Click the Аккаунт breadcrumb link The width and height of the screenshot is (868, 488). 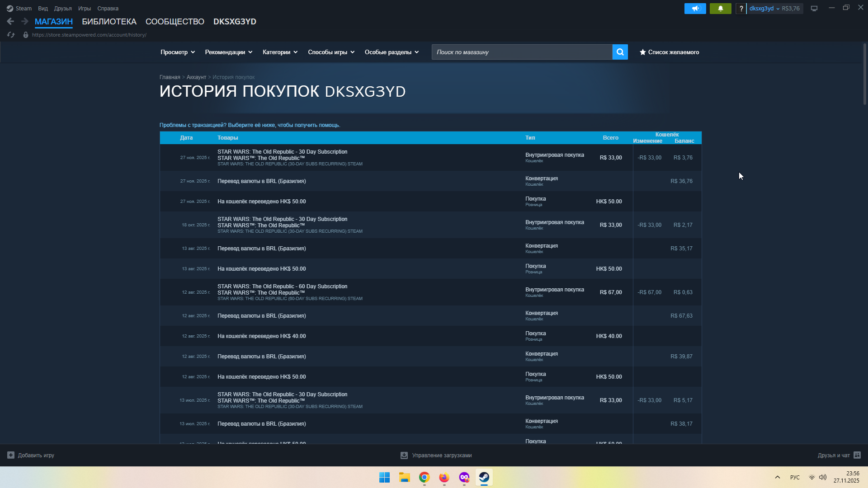[196, 77]
